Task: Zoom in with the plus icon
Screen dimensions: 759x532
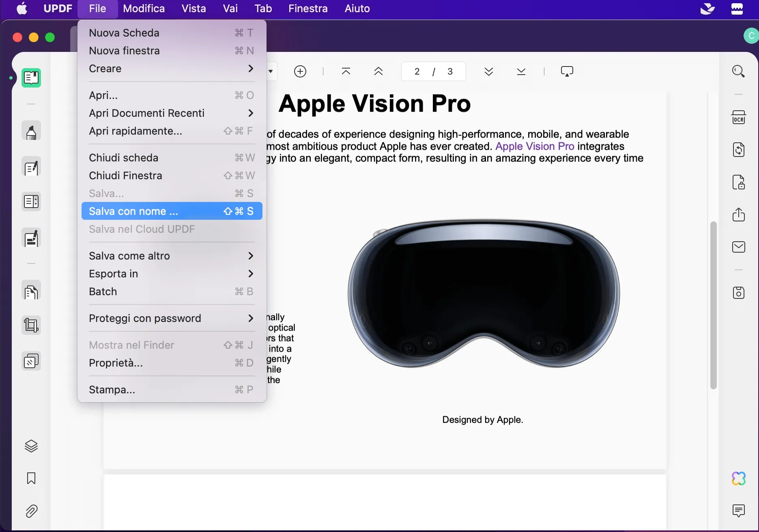Action: click(x=300, y=71)
